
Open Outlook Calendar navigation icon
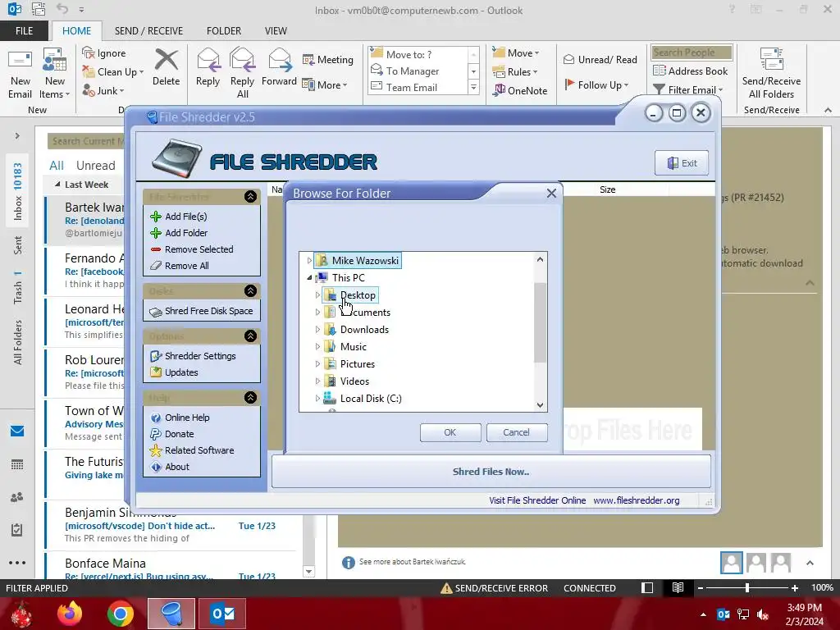pyautogui.click(x=17, y=464)
